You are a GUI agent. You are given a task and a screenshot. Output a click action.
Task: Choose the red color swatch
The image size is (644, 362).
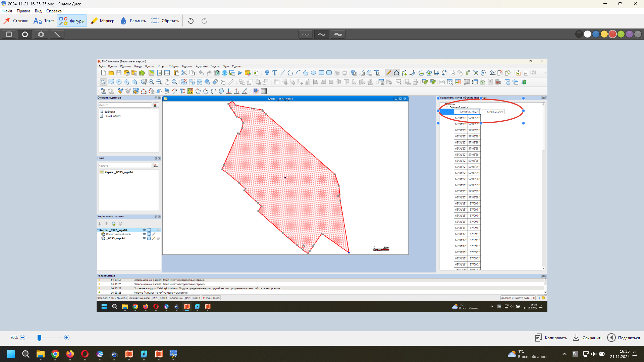click(x=612, y=34)
